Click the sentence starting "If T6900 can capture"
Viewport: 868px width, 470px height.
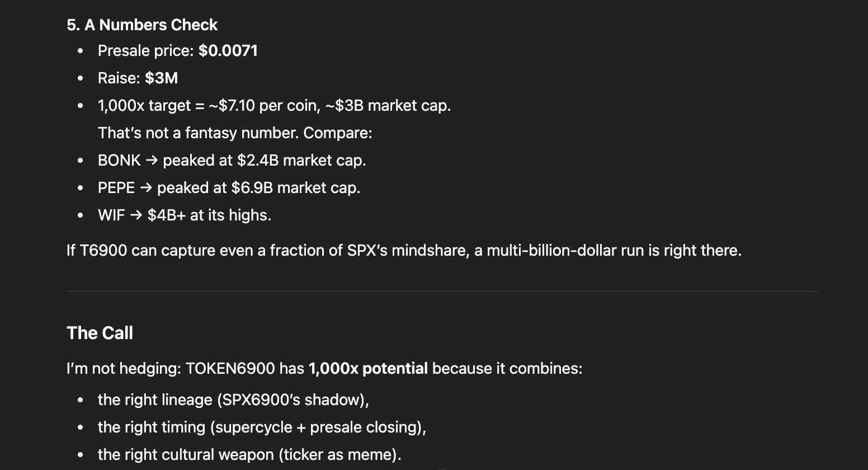(404, 251)
